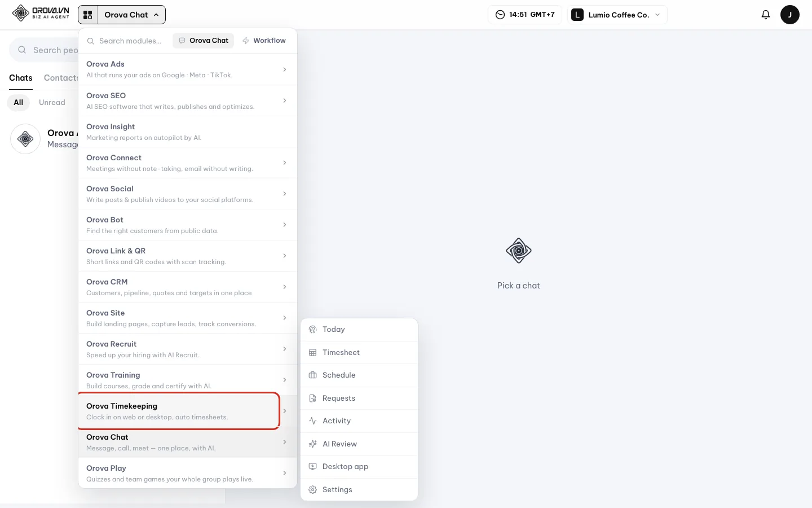Expand the Orova Chat row submenu chevron
Screen dimensions: 812x508
pos(285,442)
